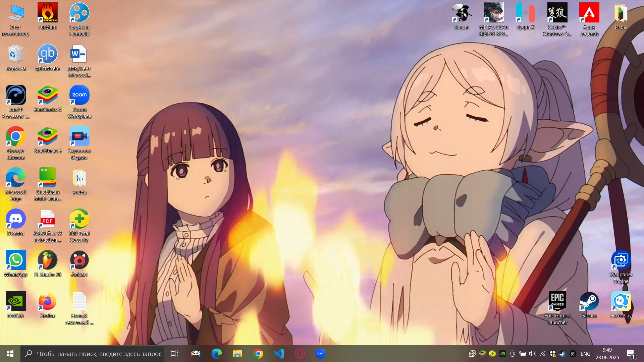The width and height of the screenshot is (644, 362).
Task: Select the Корзина recycle bin icon
Action: [15, 58]
